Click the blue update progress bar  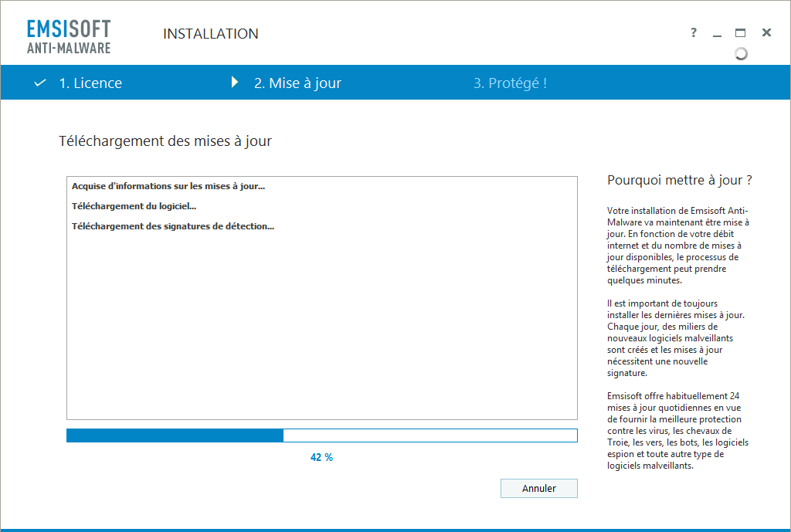321,435
